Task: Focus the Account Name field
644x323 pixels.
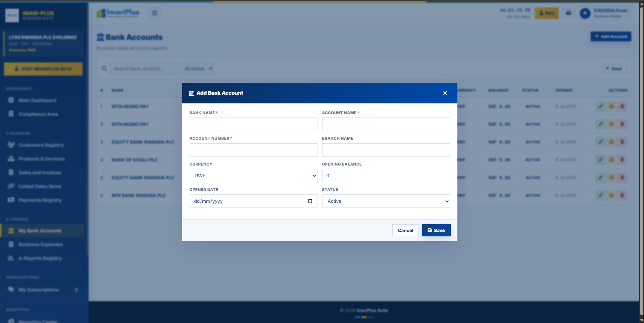Action: [x=386, y=124]
